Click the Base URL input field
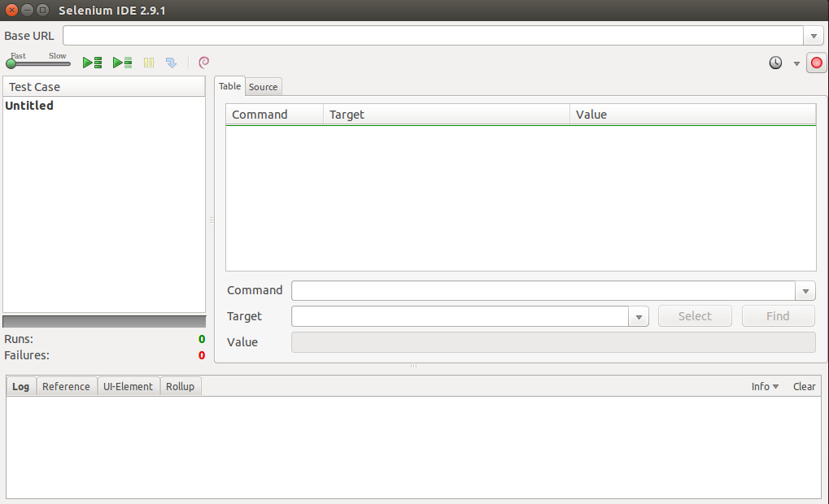 point(433,36)
